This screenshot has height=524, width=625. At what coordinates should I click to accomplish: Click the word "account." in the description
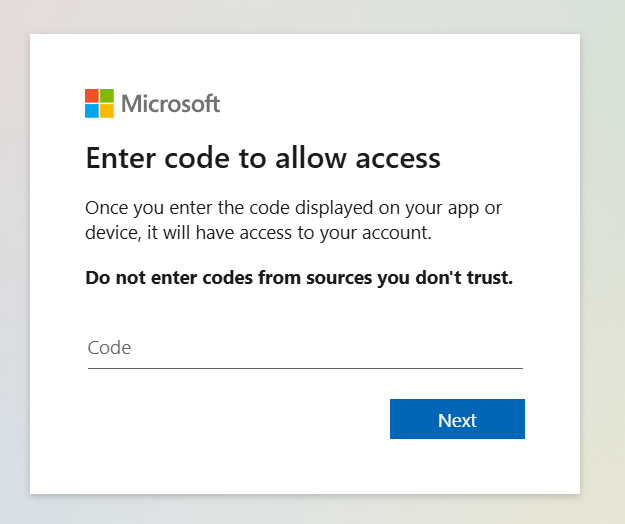coord(397,233)
